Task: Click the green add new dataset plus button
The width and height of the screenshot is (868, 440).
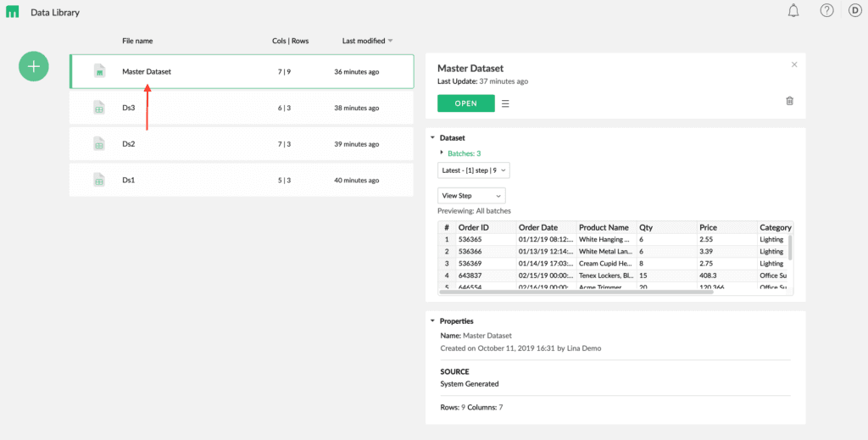Action: click(34, 66)
